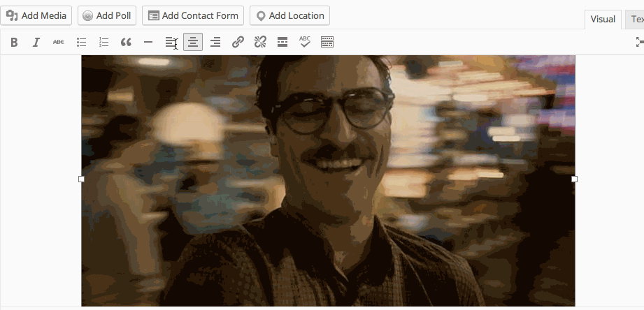Insert a numbered list
Viewport: 644px width, 310px height.
103,43
